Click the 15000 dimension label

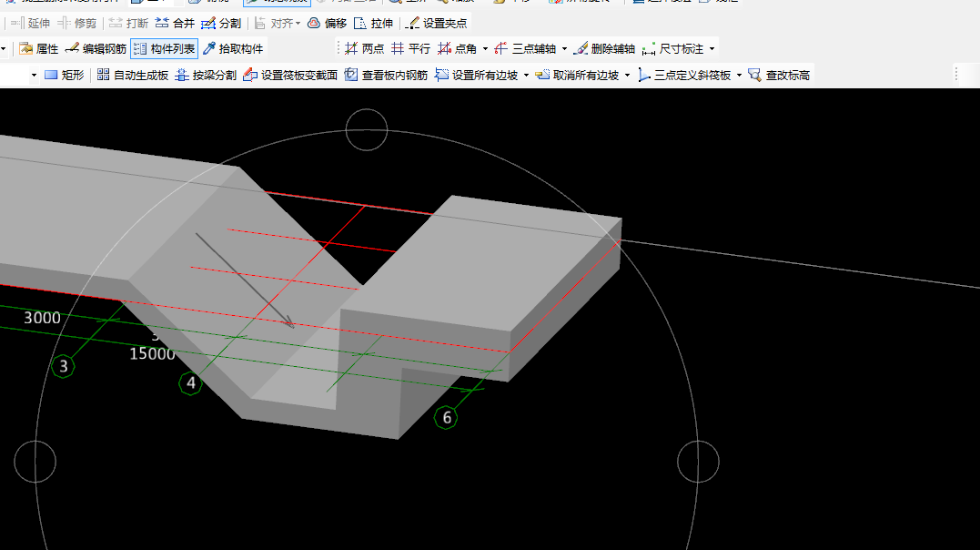click(152, 354)
